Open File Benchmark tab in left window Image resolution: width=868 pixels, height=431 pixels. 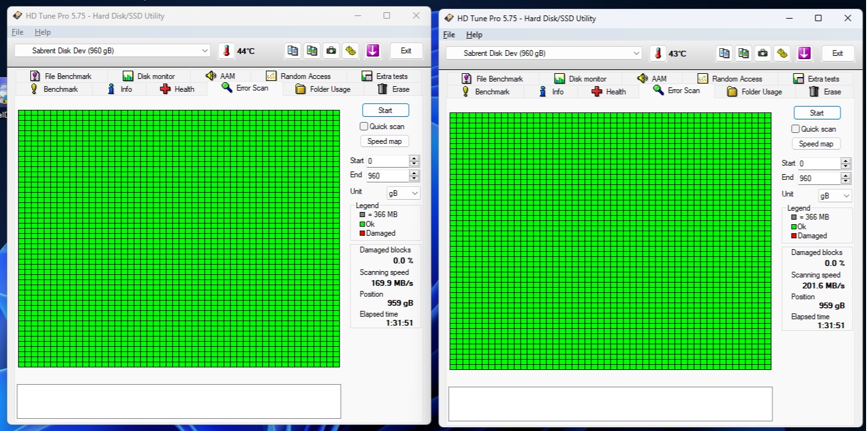(61, 76)
